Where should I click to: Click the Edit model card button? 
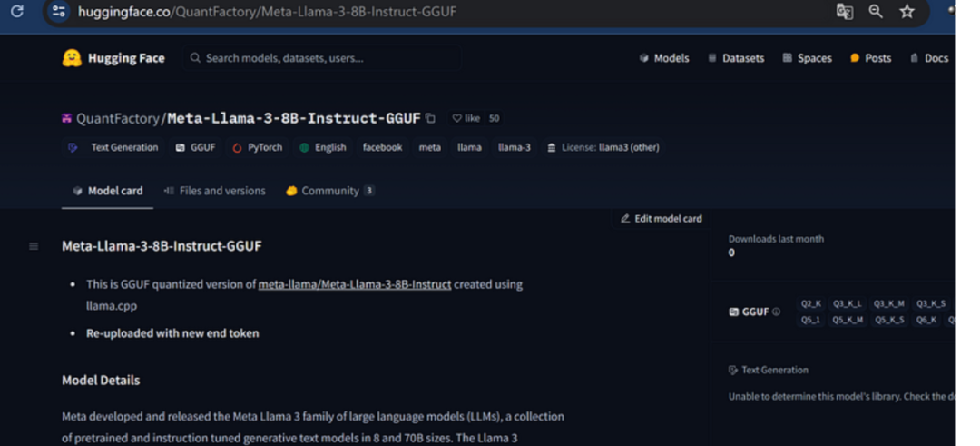click(661, 218)
